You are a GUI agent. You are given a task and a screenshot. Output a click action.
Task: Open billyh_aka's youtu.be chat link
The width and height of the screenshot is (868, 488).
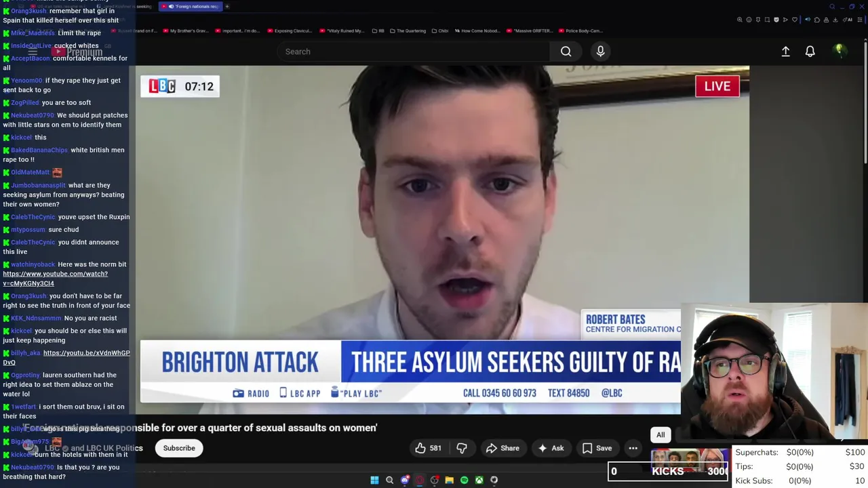coord(66,357)
